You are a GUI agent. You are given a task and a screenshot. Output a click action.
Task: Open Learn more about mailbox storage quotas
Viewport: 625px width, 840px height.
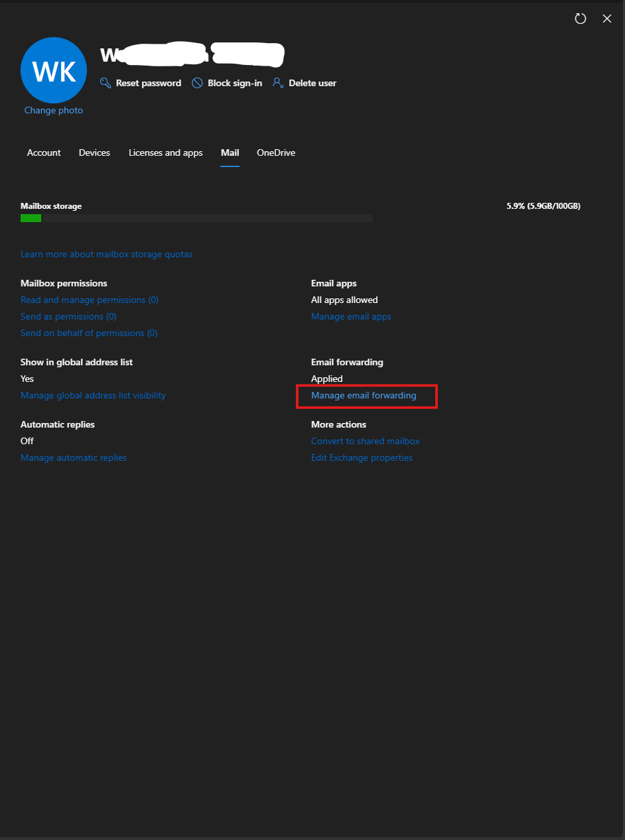107,254
